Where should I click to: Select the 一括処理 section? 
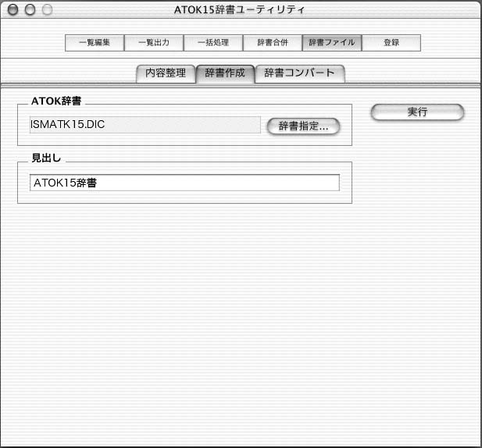point(213,43)
